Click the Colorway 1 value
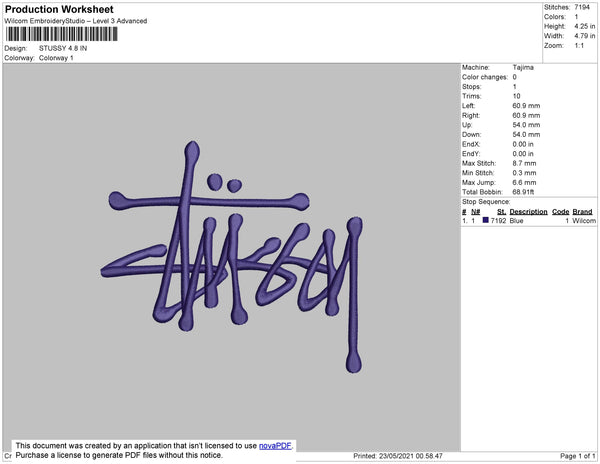This screenshot has width=600, height=464. (56, 58)
